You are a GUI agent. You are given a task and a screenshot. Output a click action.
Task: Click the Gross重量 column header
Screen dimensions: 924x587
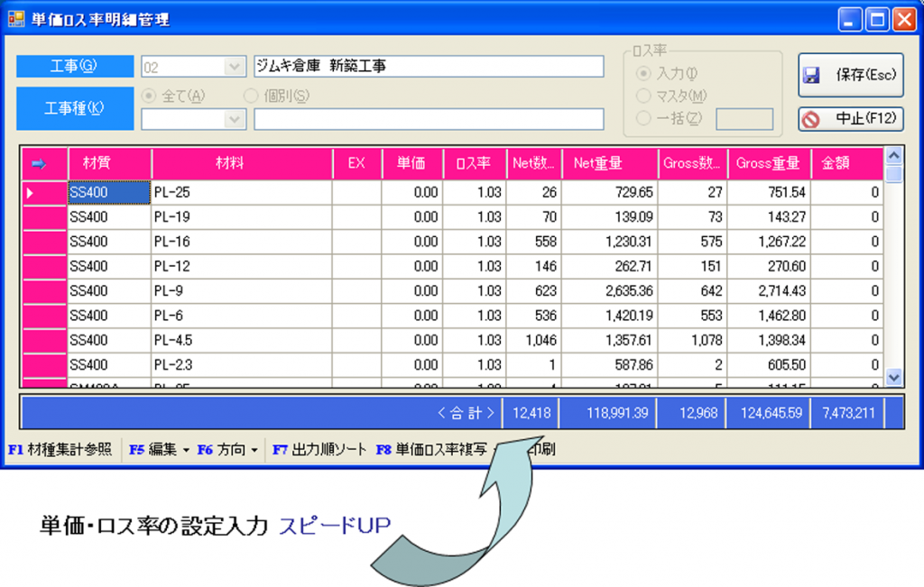coord(769,163)
